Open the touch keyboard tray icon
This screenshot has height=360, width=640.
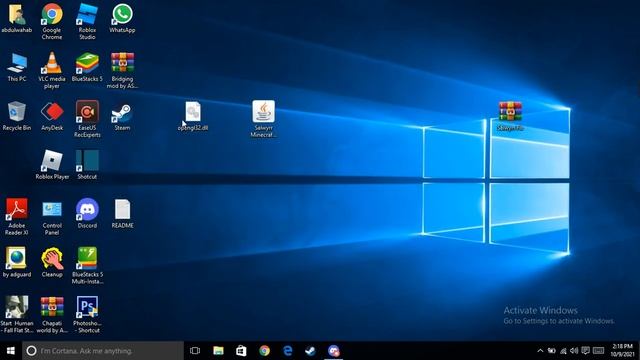click(x=598, y=351)
